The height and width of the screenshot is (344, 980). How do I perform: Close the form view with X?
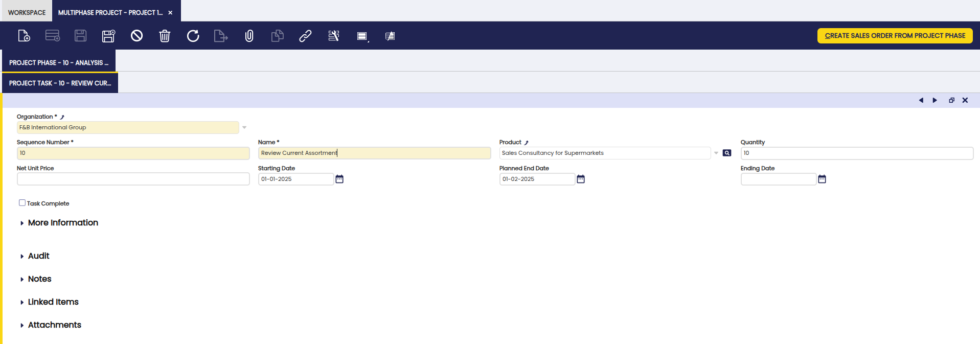965,100
